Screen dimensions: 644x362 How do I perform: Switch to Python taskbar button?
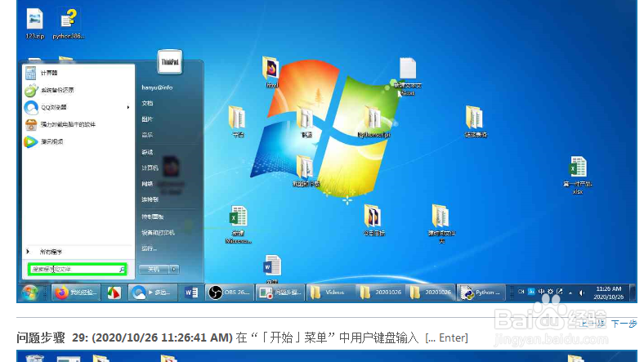point(481,293)
